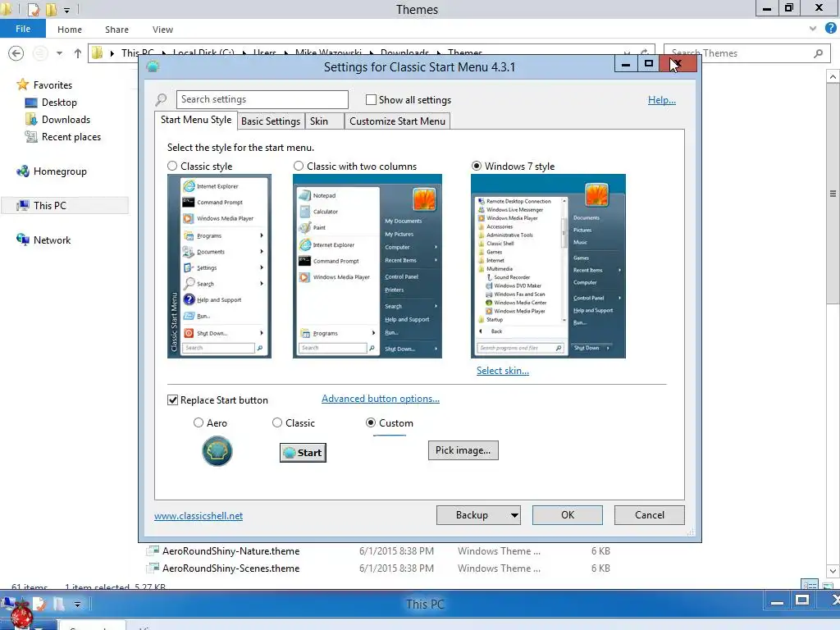Viewport: 840px width, 630px height.
Task: Click AeroRoundShiny-Scenes.theme file icon
Action: (x=153, y=568)
